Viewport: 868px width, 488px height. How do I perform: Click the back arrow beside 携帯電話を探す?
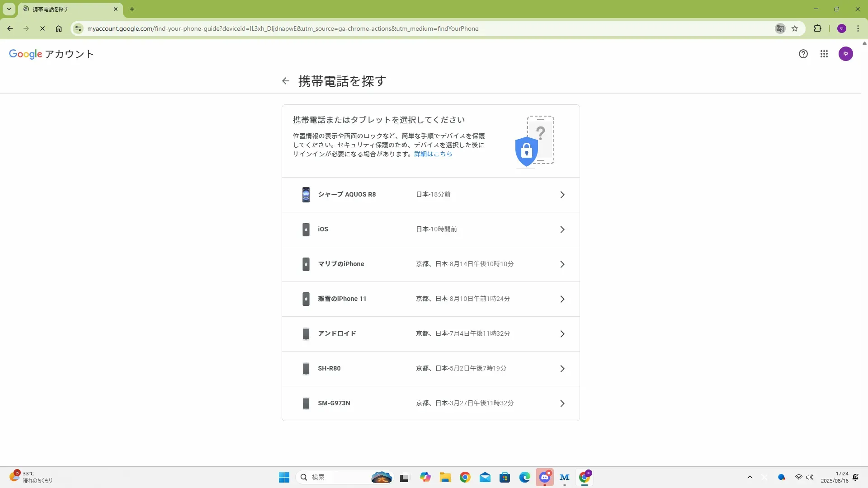[285, 81]
